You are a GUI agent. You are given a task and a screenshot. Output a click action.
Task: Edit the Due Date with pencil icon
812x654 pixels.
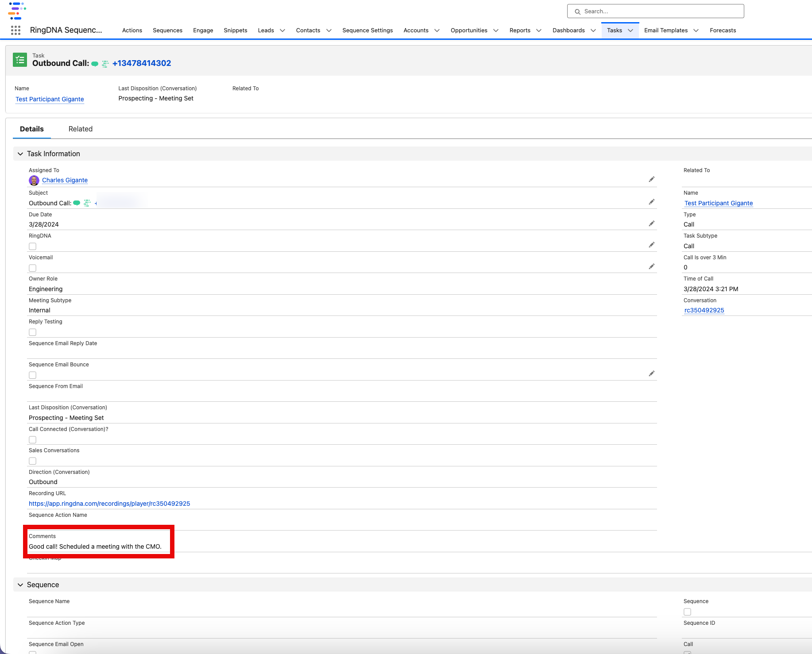pos(651,223)
